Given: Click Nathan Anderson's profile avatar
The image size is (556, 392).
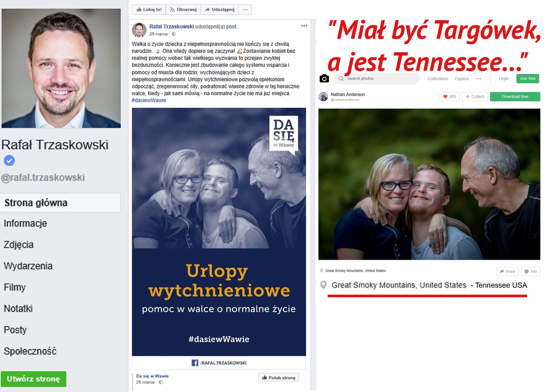Looking at the screenshot, I should click(323, 97).
